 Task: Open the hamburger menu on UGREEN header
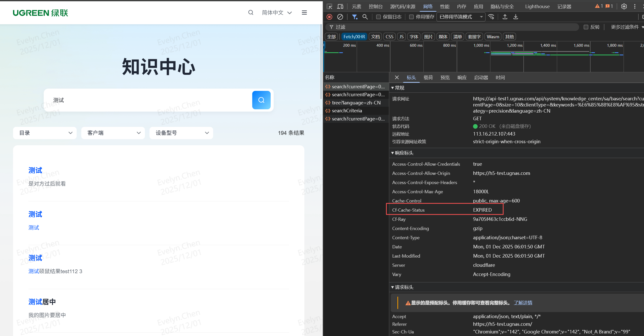(x=304, y=13)
